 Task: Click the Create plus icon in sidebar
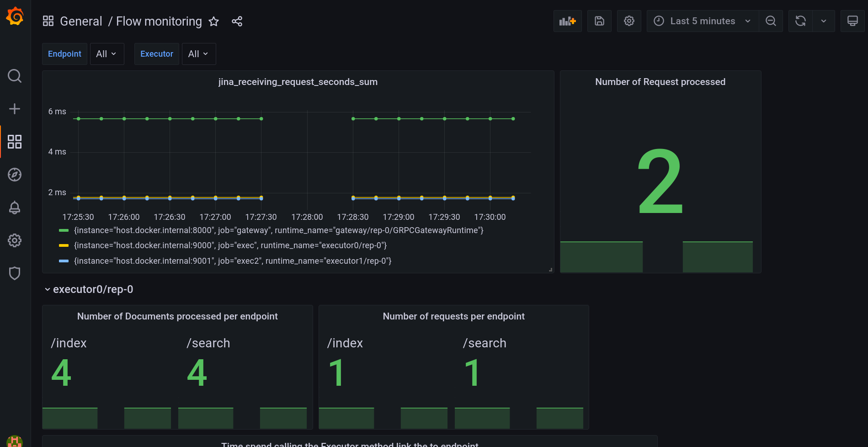coord(15,109)
